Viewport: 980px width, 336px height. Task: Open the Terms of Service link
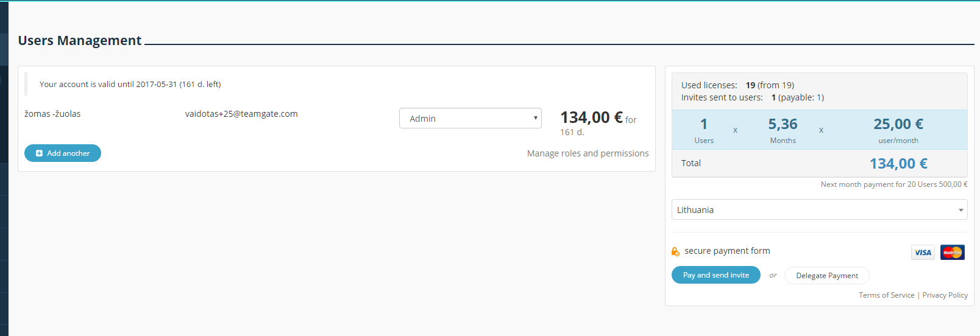pyautogui.click(x=887, y=295)
